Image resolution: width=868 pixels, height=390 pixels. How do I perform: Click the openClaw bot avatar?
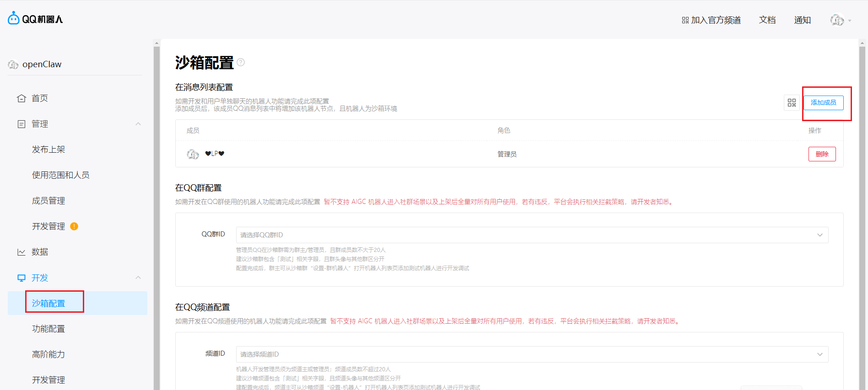[13, 64]
